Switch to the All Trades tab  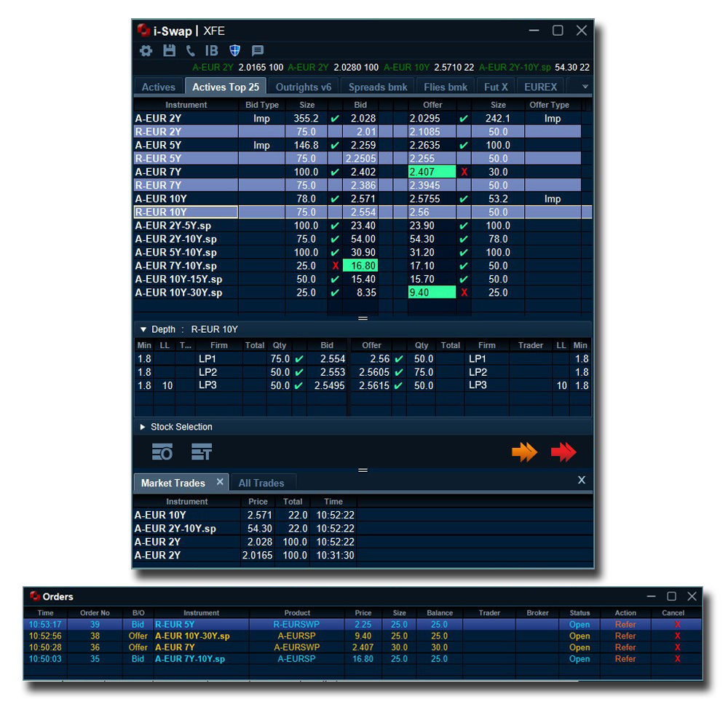coord(261,483)
